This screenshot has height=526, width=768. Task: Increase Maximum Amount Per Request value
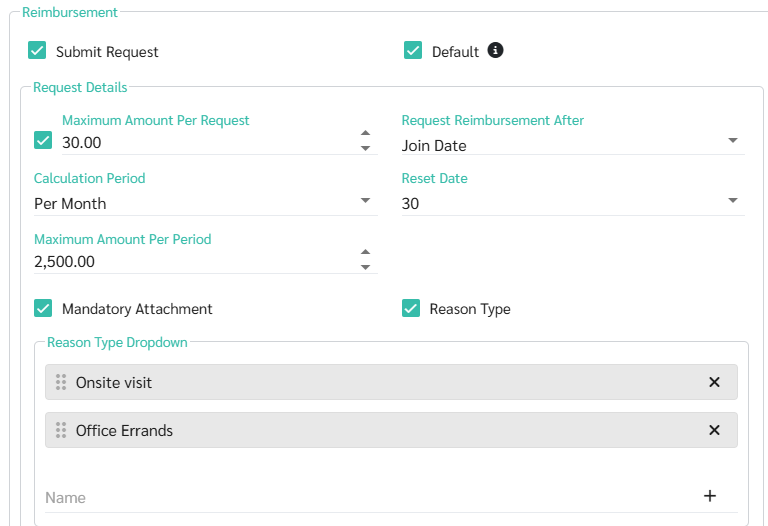(x=365, y=133)
